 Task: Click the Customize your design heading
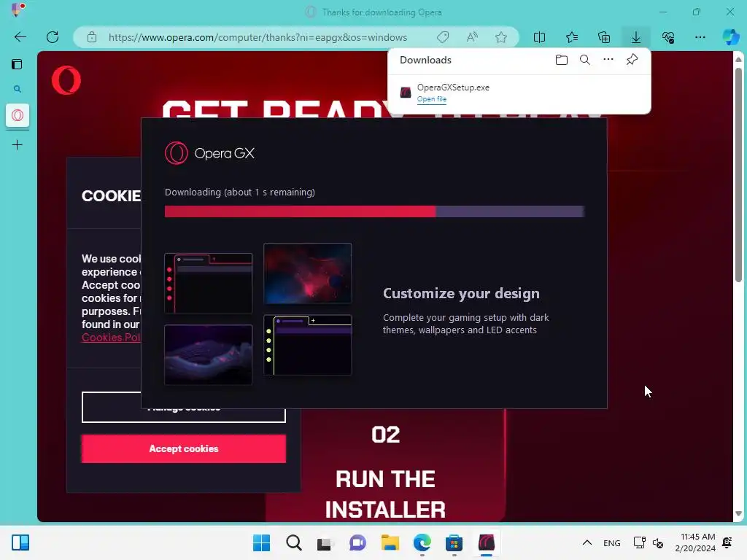461,293
